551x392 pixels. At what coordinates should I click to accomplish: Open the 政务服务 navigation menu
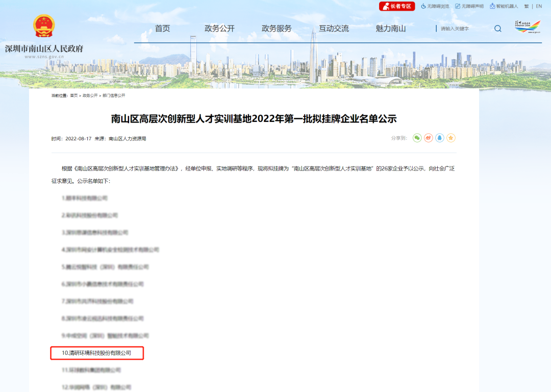pos(275,29)
